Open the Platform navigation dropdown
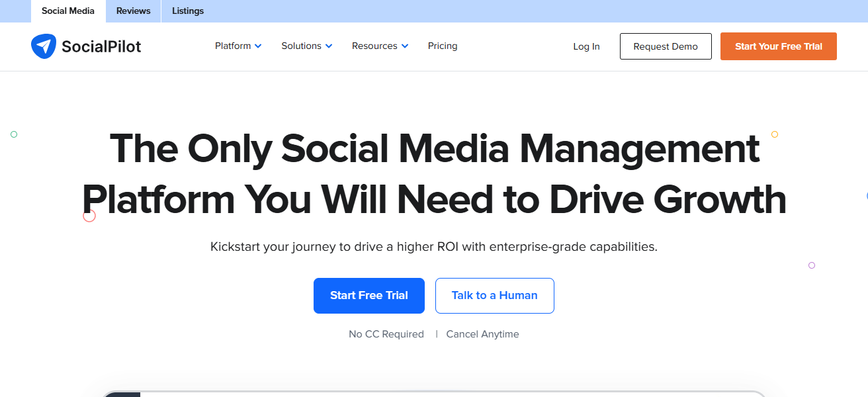The image size is (868, 397). (x=233, y=46)
